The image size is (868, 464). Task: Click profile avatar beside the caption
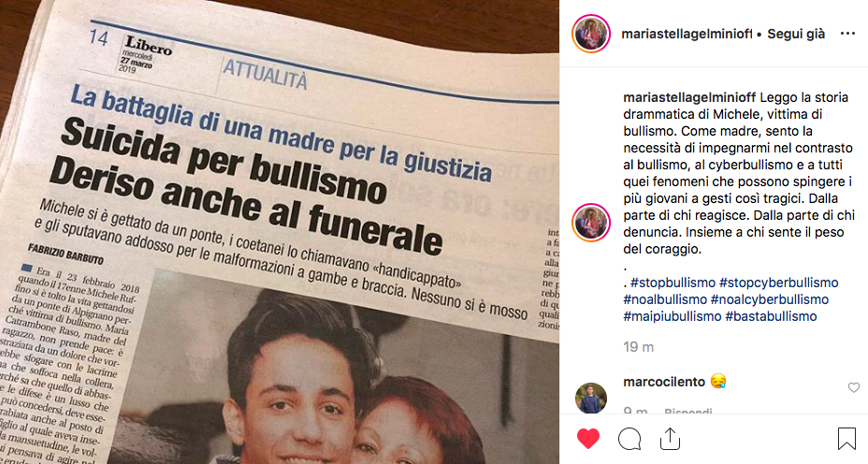coord(590,223)
